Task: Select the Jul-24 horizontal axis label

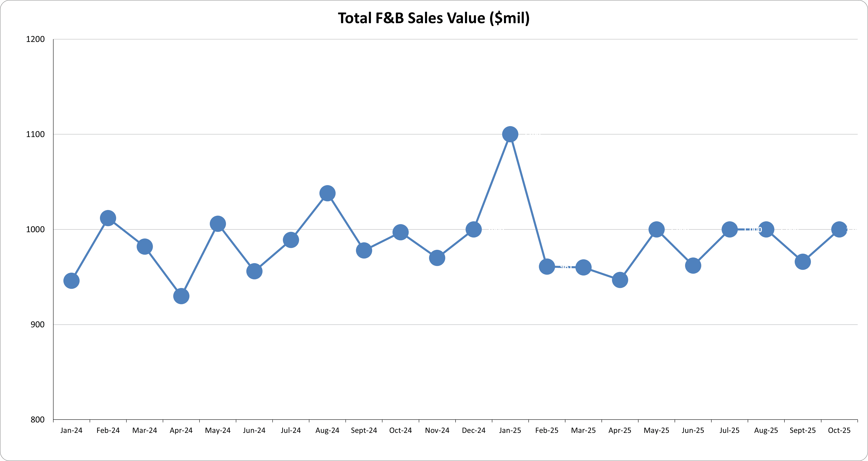Action: click(291, 430)
